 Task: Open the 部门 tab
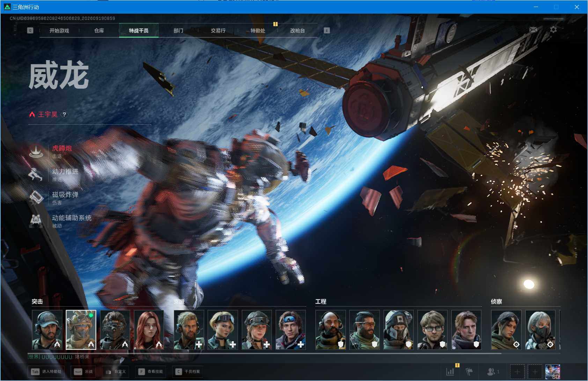(178, 31)
